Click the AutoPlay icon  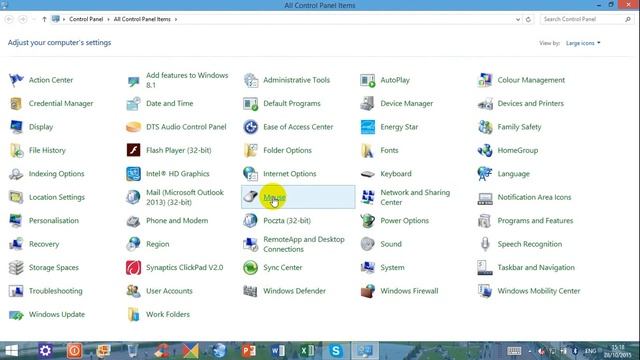(368, 80)
